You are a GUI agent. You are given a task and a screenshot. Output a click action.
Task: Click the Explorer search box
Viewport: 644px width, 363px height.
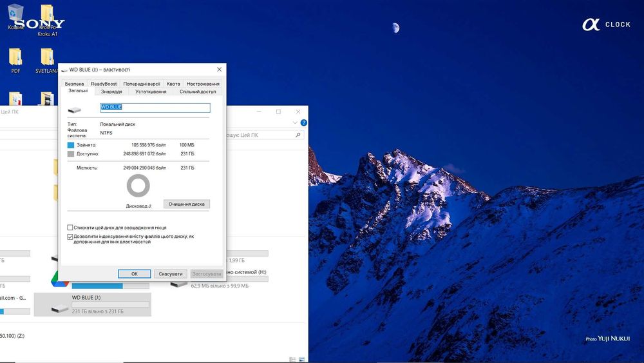[265, 135]
